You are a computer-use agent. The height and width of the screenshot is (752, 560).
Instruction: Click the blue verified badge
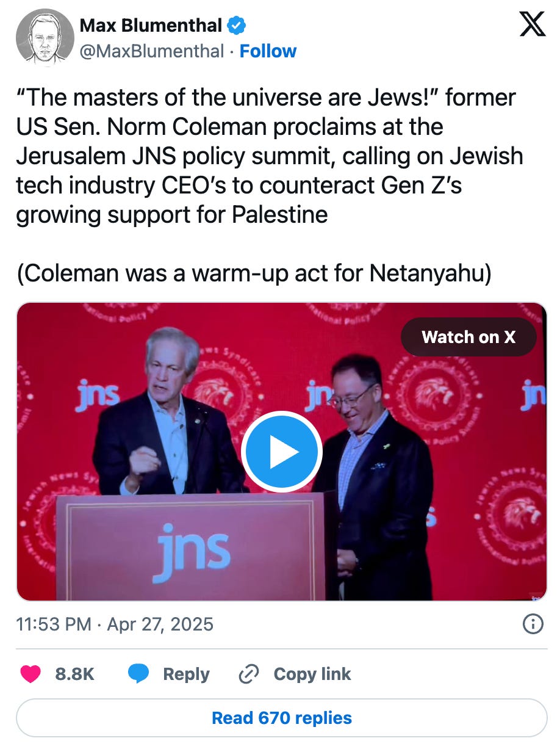(x=237, y=26)
